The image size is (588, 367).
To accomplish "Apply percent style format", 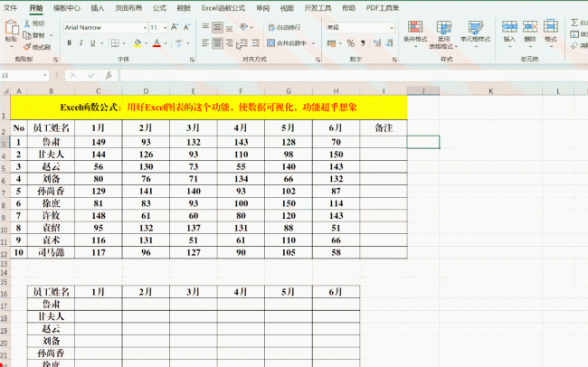I will 351,43.
